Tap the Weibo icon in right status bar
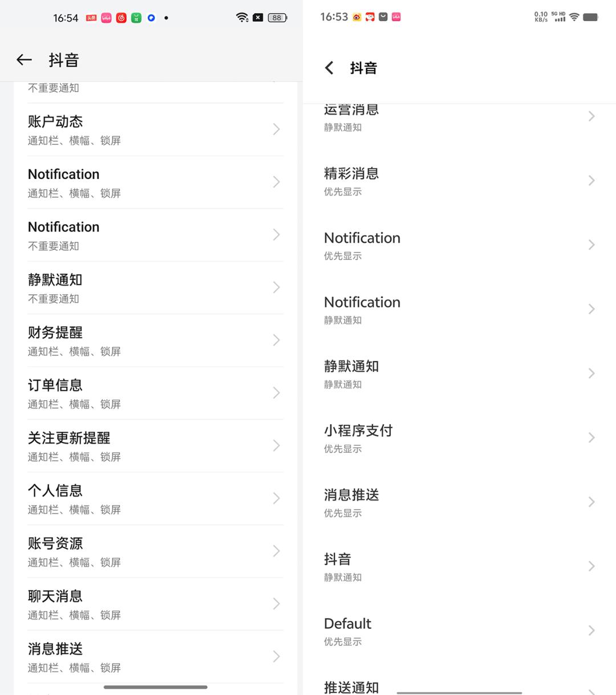 (x=356, y=17)
